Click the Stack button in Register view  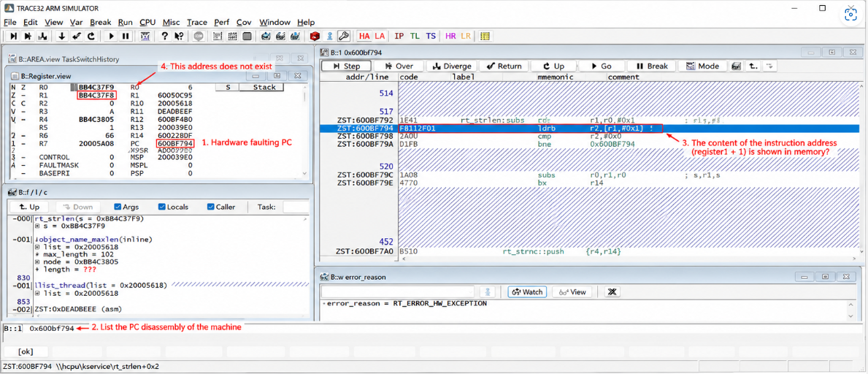[x=264, y=88]
